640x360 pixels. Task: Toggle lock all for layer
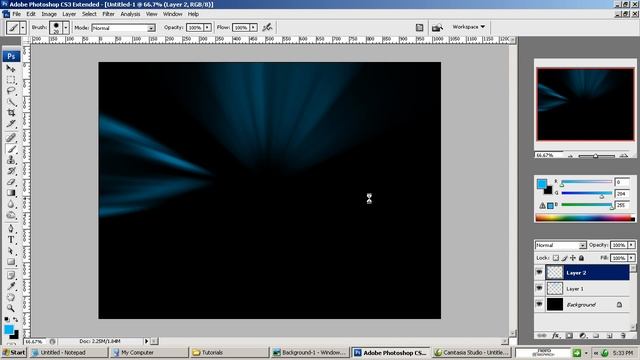click(581, 258)
